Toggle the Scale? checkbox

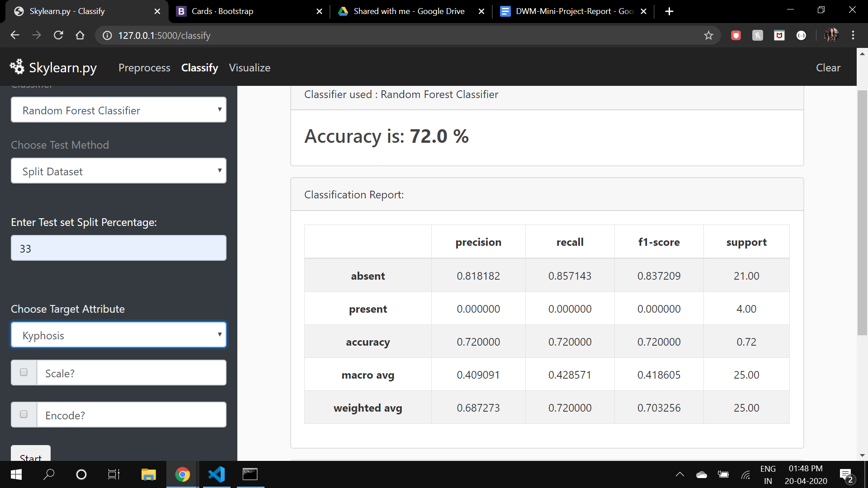pos(24,372)
